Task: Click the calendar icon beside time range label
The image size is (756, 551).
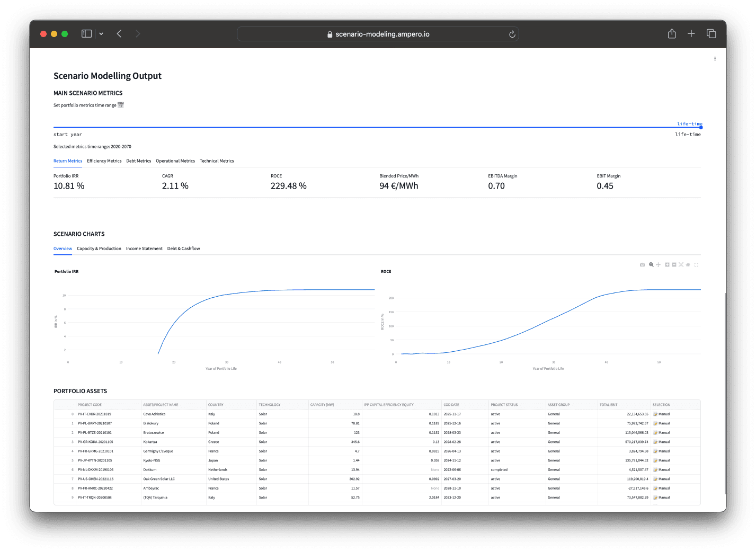Action: pyautogui.click(x=121, y=105)
